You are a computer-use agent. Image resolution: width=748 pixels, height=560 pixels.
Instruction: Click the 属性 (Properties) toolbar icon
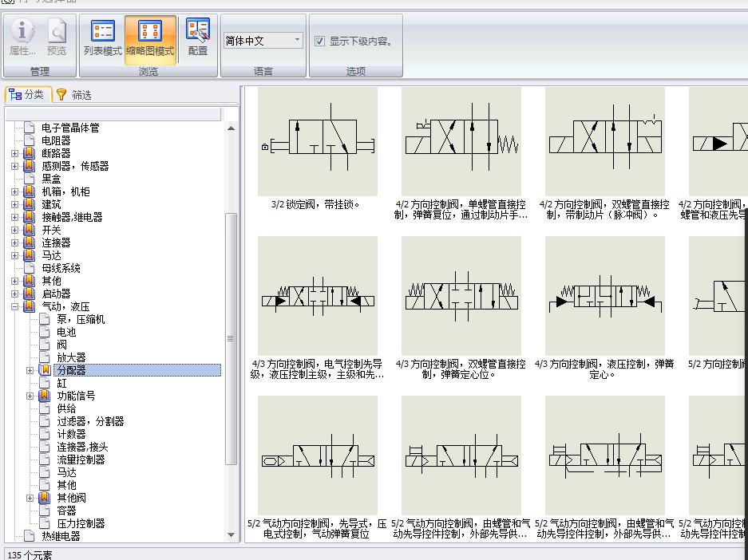[22, 32]
